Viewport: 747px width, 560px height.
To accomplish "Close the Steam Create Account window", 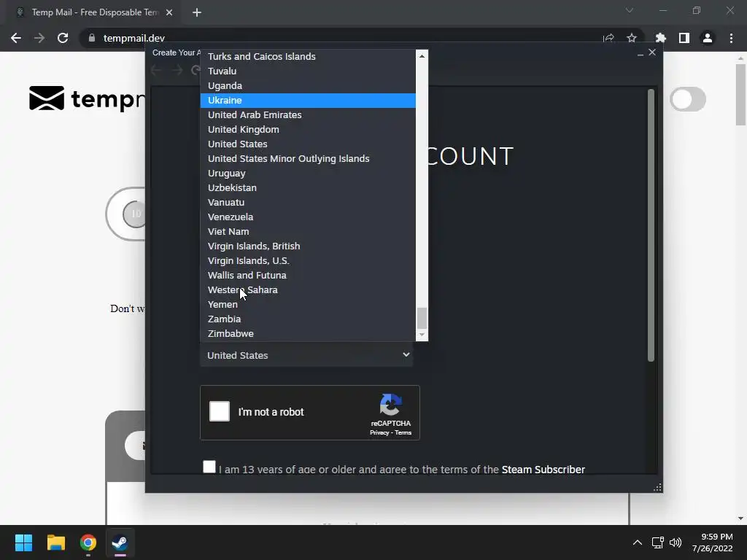I will (x=652, y=52).
